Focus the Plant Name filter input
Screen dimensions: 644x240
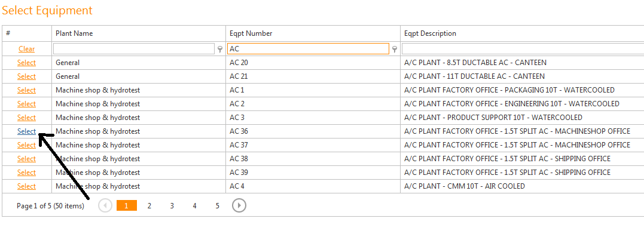134,49
